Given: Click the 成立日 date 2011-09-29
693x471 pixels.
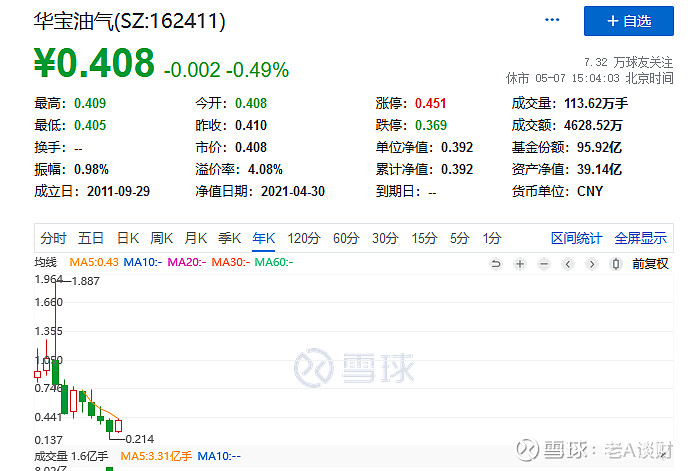Looking at the screenshot, I should coord(118,191).
